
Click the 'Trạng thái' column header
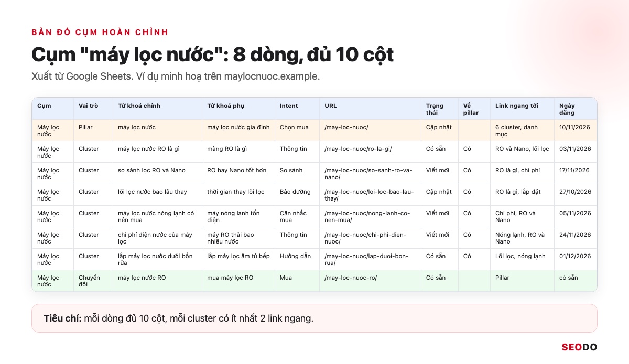tap(439, 109)
